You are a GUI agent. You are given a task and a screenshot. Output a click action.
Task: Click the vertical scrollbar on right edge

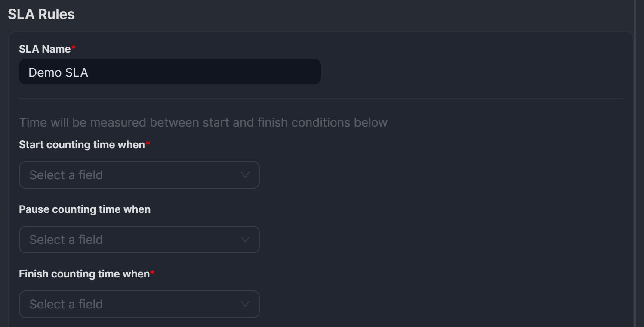point(636,164)
